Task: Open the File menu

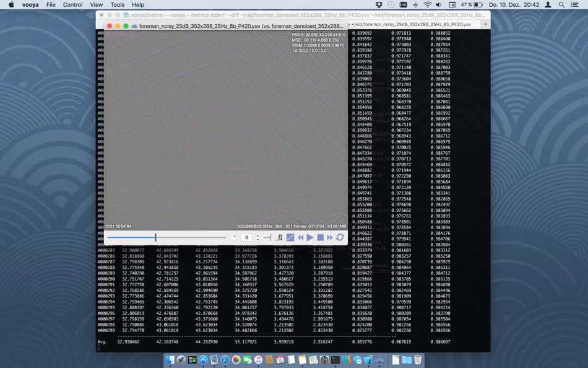Action: point(51,4)
